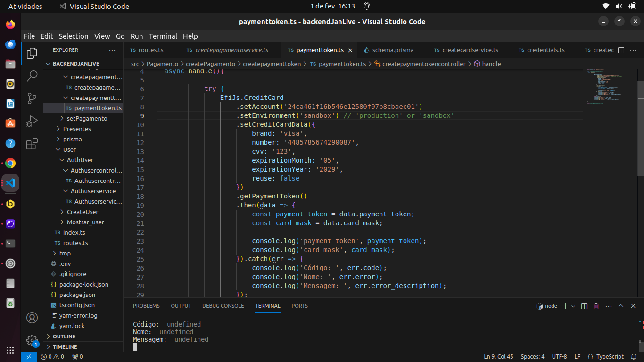
Task: Collapse the User folder
Action: click(83, 149)
